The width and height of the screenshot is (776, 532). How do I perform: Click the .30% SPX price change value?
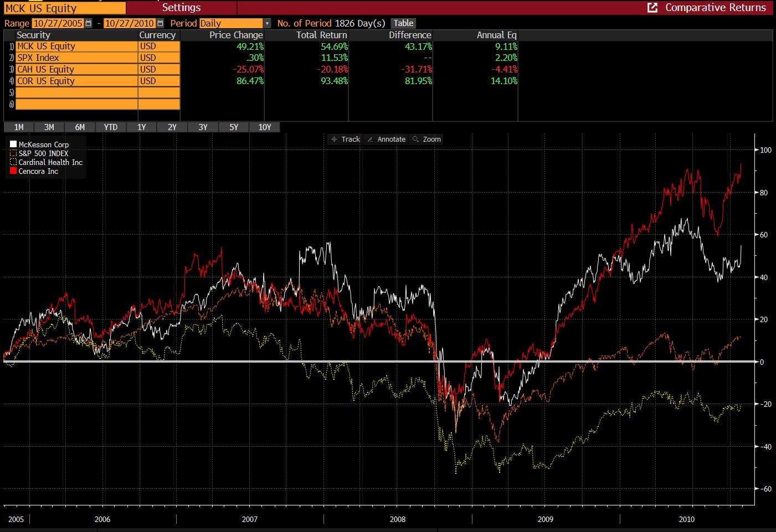[254, 58]
